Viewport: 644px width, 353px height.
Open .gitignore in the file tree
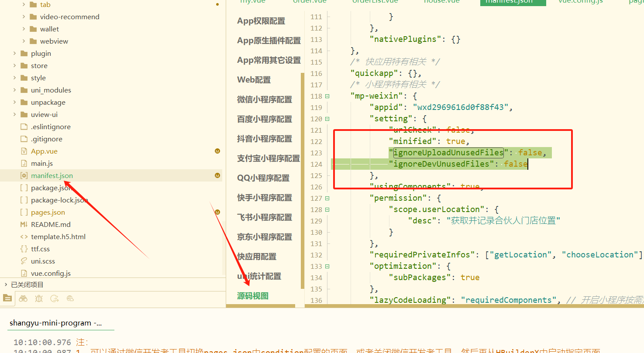47,139
